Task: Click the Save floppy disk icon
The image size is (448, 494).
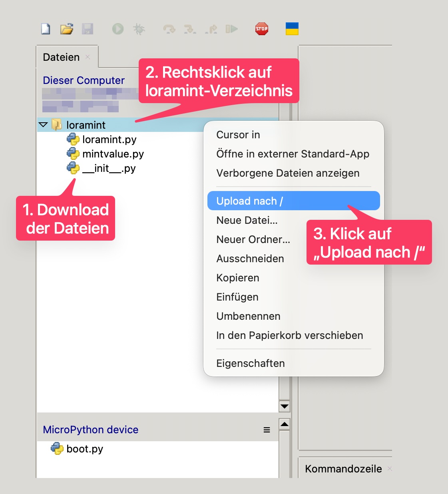Action: (88, 29)
